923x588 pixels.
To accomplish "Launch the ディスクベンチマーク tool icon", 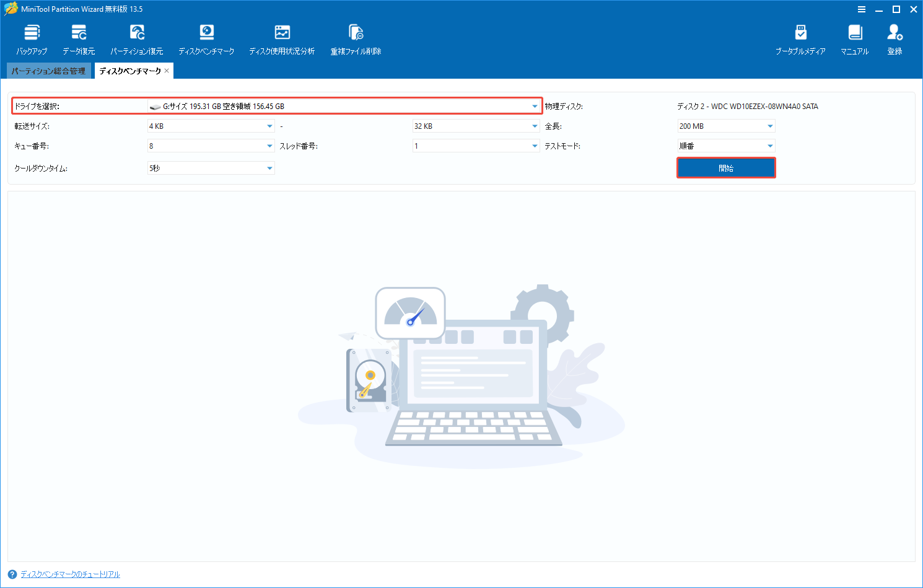I will 206,38.
